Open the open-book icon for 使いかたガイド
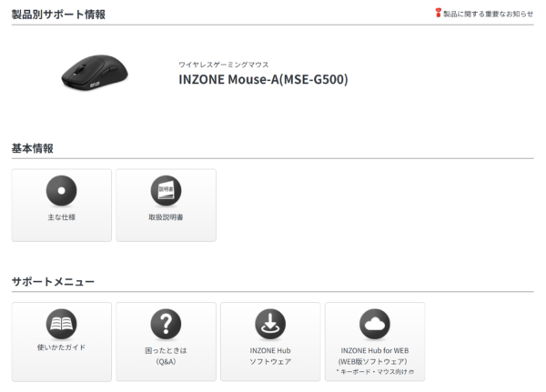 click(61, 323)
